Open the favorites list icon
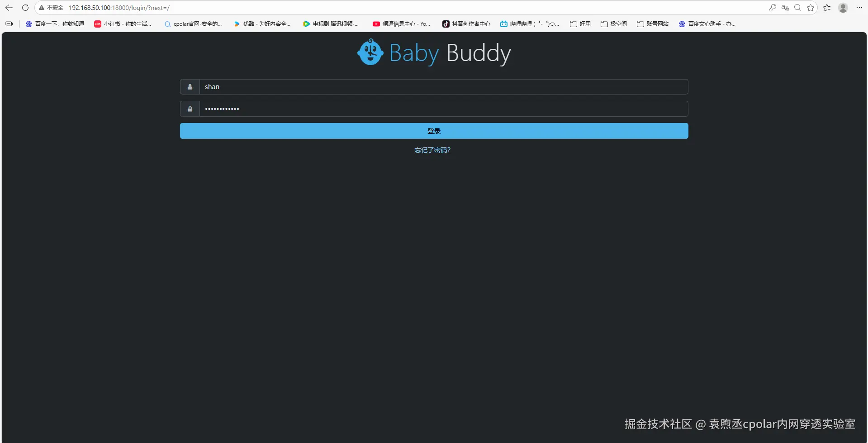The width and height of the screenshot is (868, 443). click(827, 8)
